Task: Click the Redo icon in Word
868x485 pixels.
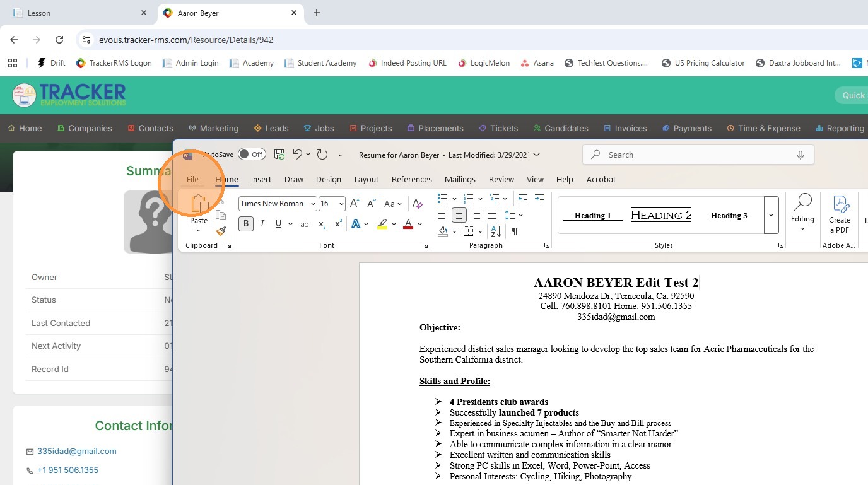Action: [x=322, y=155]
